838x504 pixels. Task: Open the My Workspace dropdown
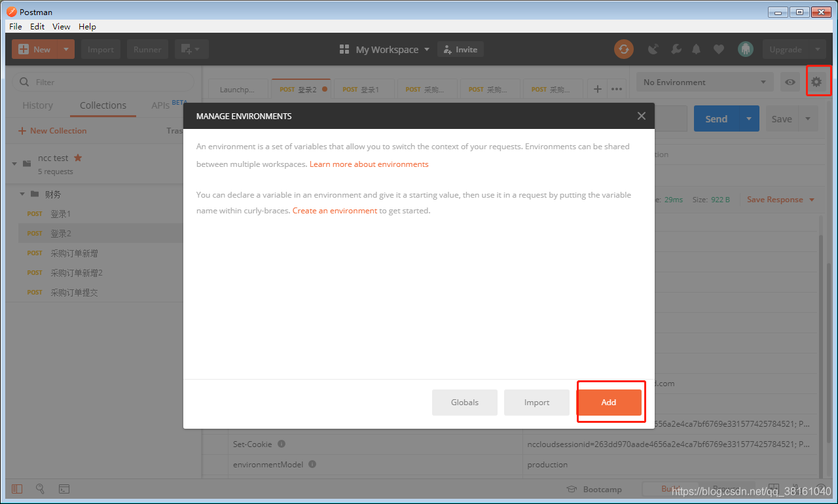385,50
